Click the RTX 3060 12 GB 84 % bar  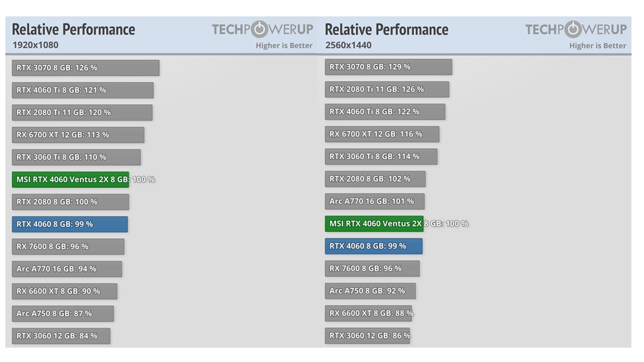pyautogui.click(x=61, y=336)
